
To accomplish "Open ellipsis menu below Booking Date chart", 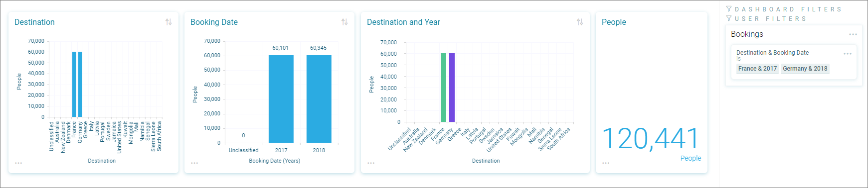I will 194,163.
